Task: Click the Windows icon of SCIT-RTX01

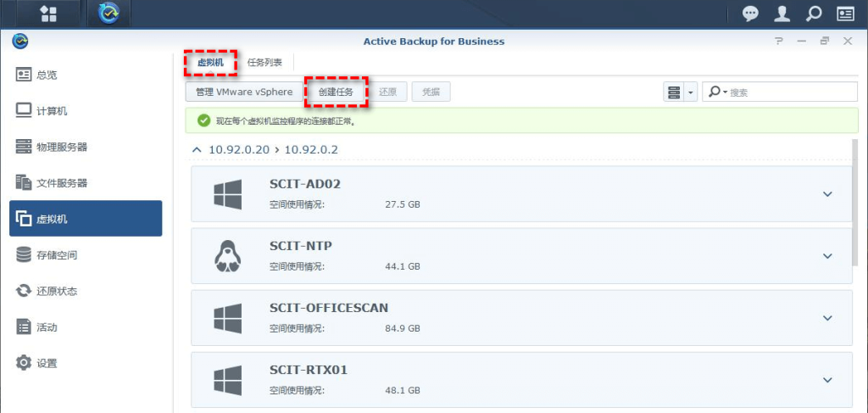Action: click(x=227, y=380)
